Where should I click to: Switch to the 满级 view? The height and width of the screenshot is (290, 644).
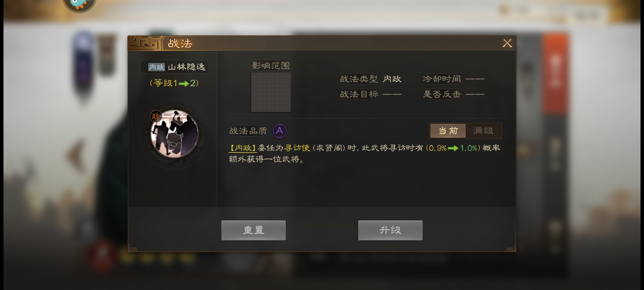483,131
